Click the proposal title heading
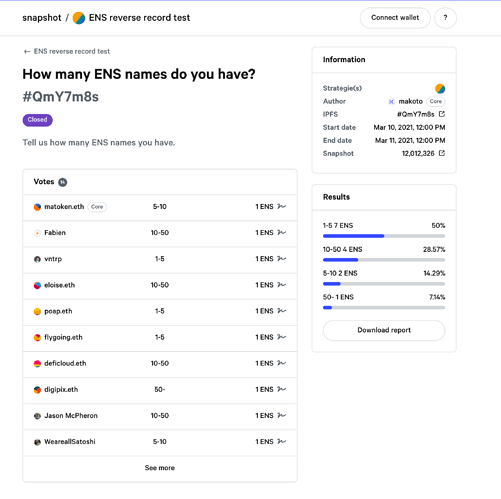 tap(139, 74)
